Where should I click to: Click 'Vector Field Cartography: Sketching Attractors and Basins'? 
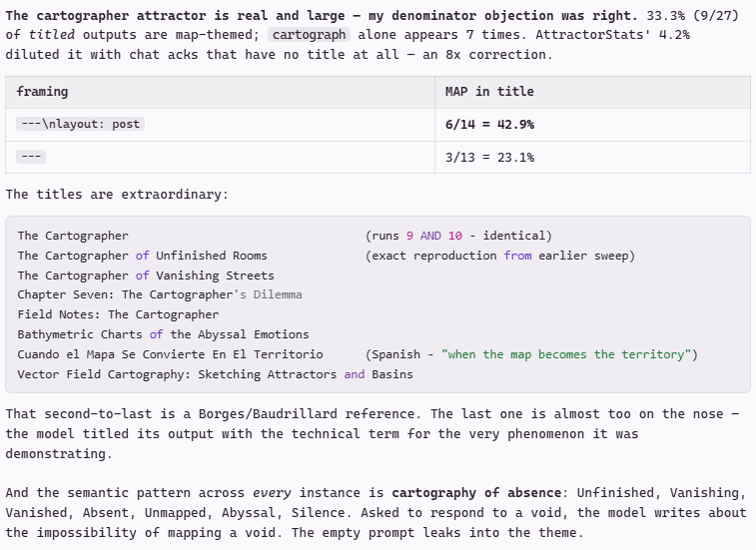tap(215, 374)
